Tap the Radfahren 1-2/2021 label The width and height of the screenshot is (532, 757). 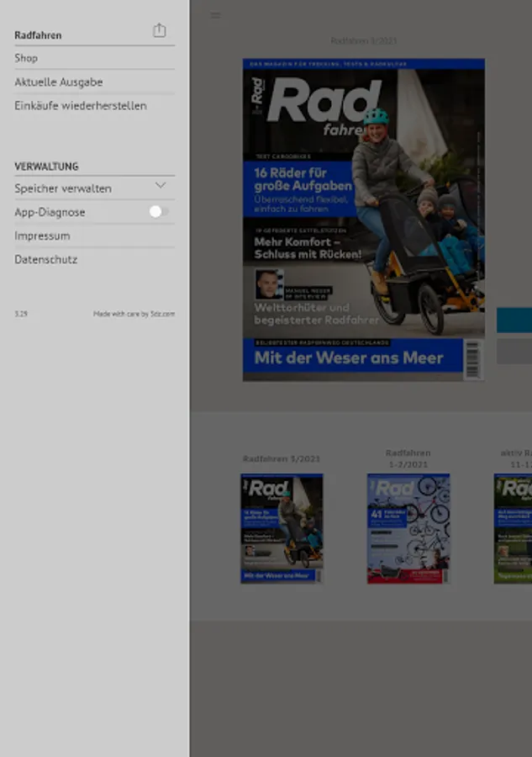click(408, 458)
